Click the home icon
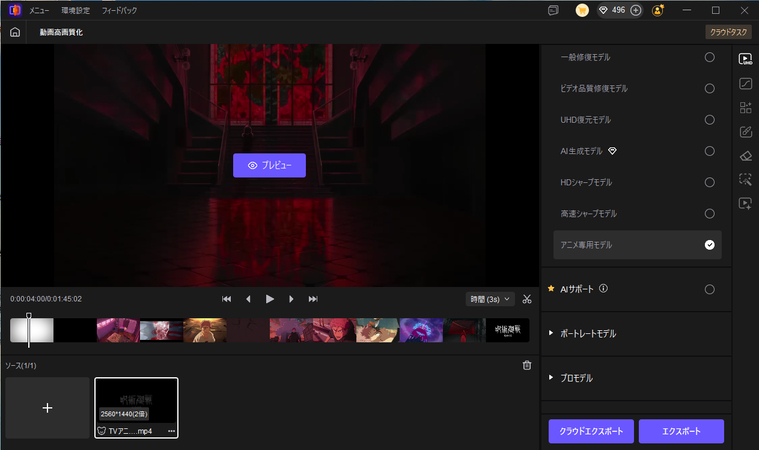This screenshot has width=759, height=450. click(x=14, y=32)
